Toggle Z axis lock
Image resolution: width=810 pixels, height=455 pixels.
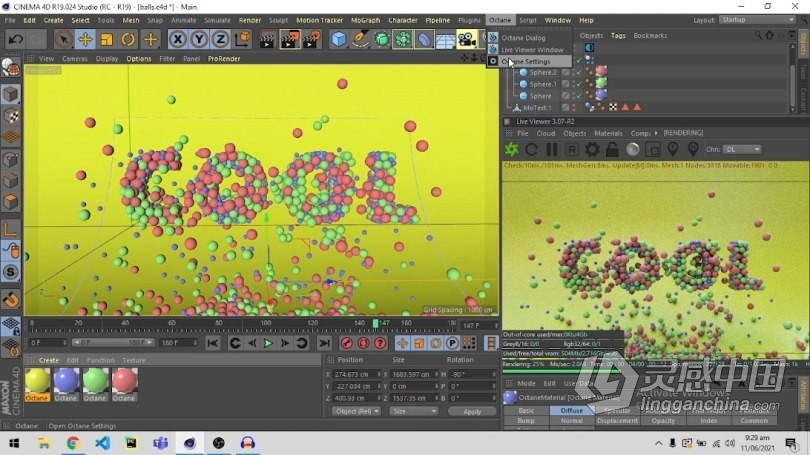tap(221, 39)
